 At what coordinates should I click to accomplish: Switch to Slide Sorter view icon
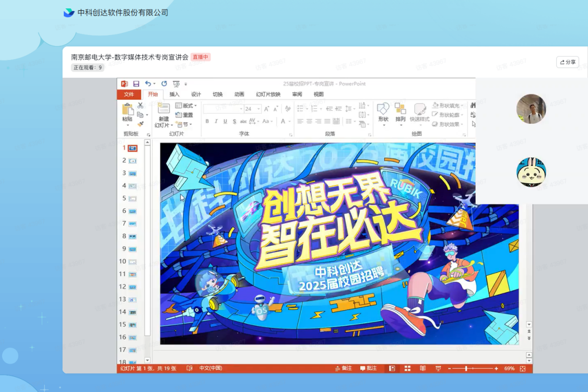tap(407, 369)
